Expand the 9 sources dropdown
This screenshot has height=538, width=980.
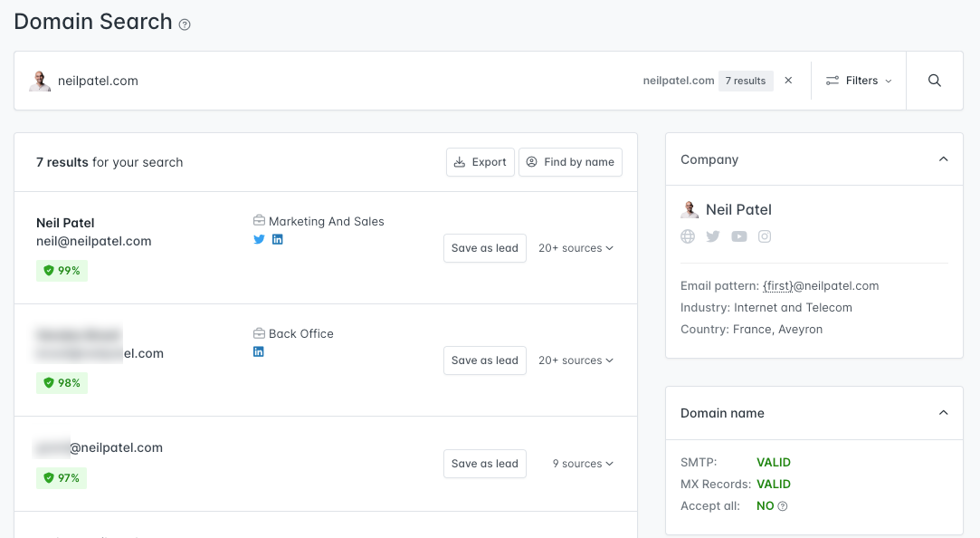(x=583, y=464)
